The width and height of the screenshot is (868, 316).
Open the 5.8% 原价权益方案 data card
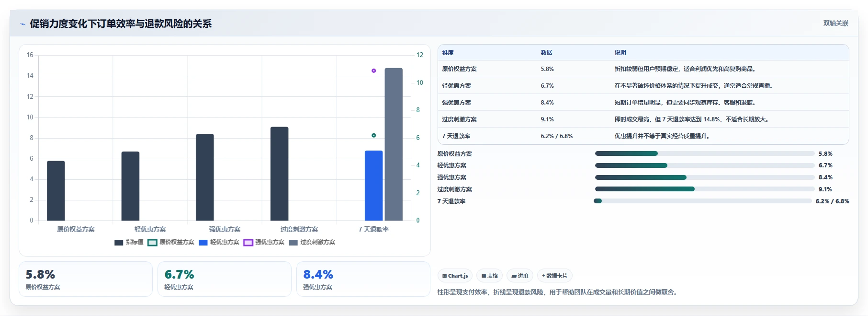[86, 279]
